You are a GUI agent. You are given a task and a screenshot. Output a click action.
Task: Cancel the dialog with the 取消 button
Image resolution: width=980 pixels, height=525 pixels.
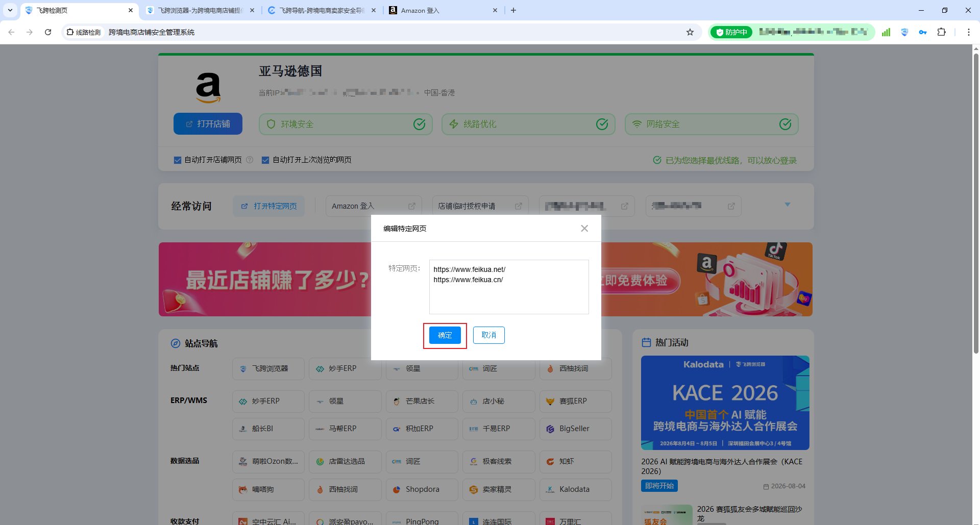(489, 335)
